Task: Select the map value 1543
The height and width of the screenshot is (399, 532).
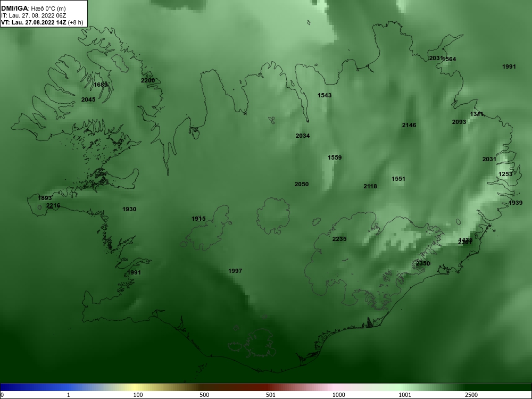Action: (x=325, y=95)
